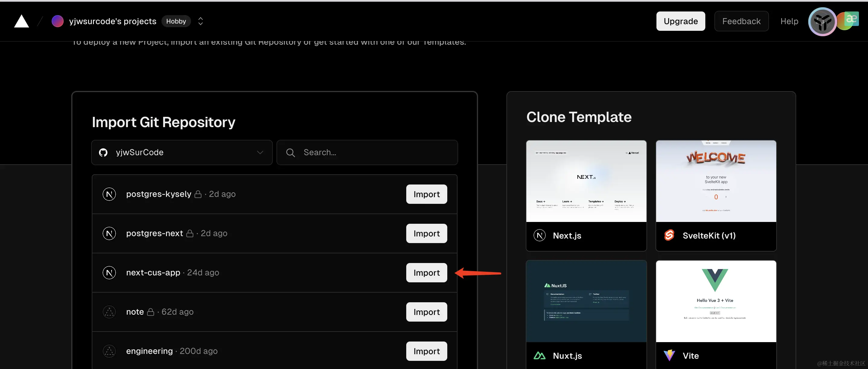Open yjwsurcode's projects link
This screenshot has width=868, height=369.
pyautogui.click(x=113, y=21)
